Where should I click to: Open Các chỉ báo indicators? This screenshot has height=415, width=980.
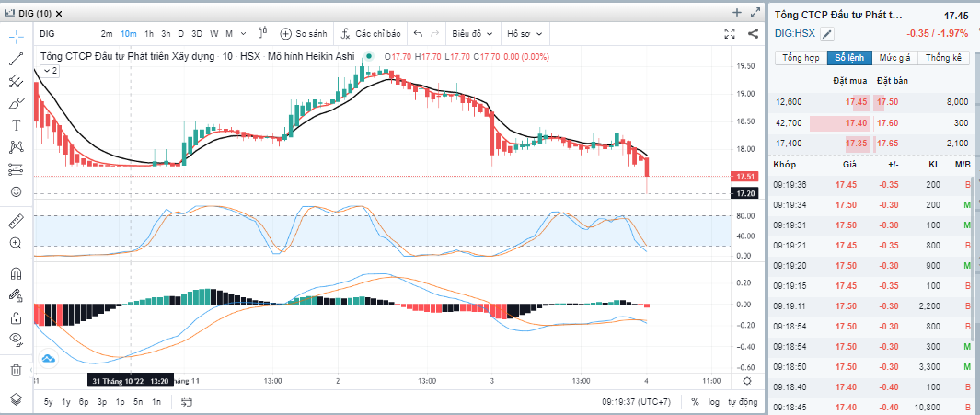pyautogui.click(x=371, y=34)
